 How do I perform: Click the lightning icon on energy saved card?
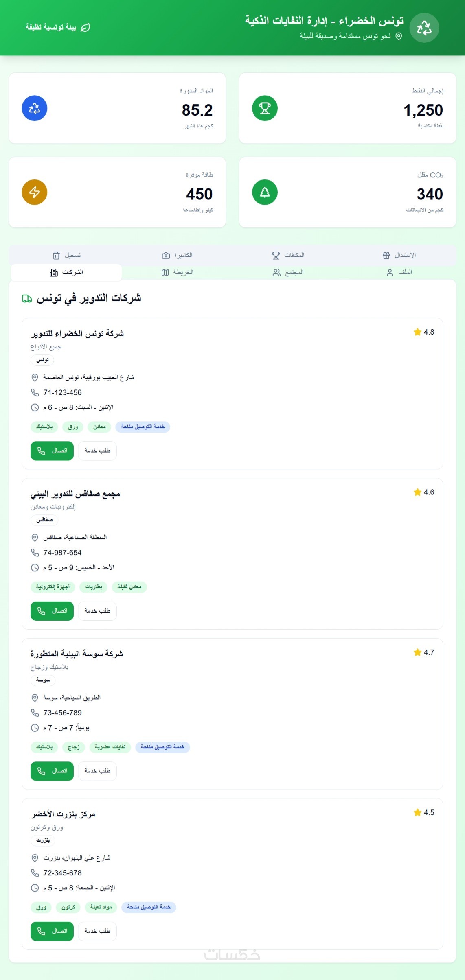click(x=35, y=192)
